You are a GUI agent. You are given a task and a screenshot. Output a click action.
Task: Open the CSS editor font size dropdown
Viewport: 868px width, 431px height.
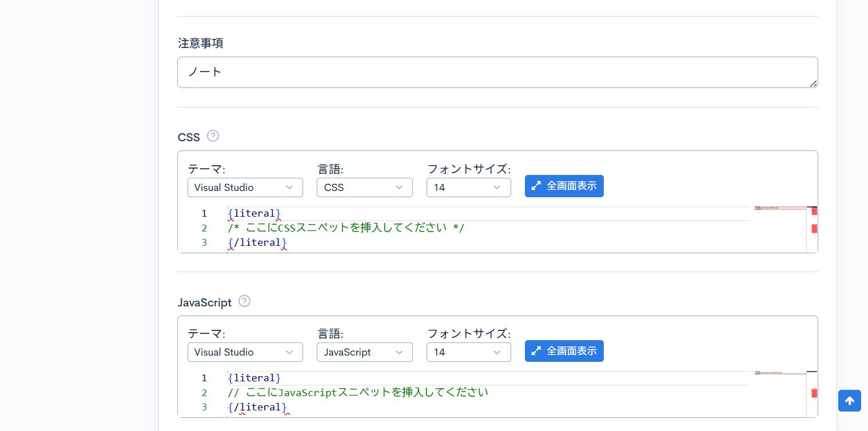coord(468,187)
